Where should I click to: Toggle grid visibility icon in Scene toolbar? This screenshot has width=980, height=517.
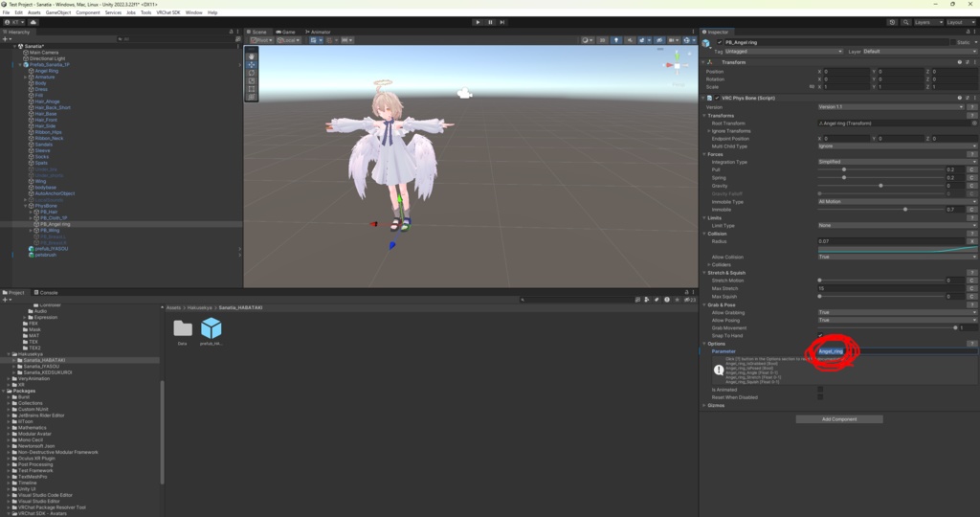coord(316,40)
